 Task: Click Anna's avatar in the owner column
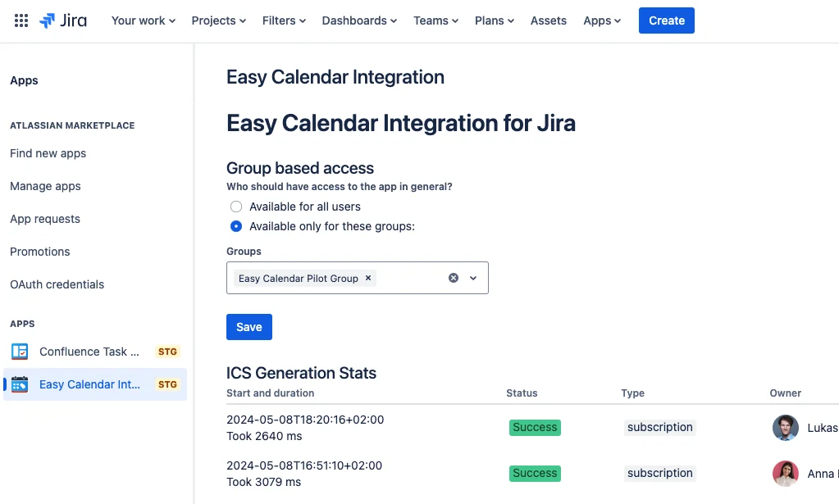click(x=786, y=474)
